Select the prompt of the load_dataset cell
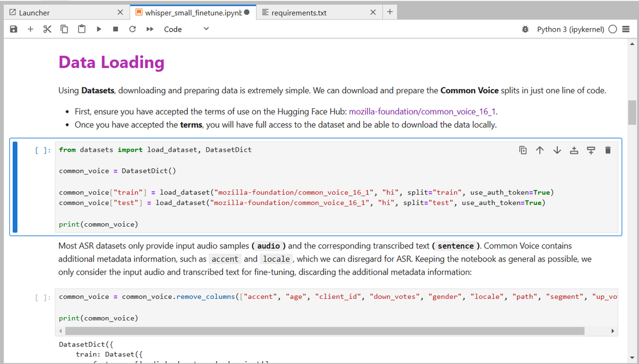The width and height of the screenshot is (639, 364). tap(43, 151)
